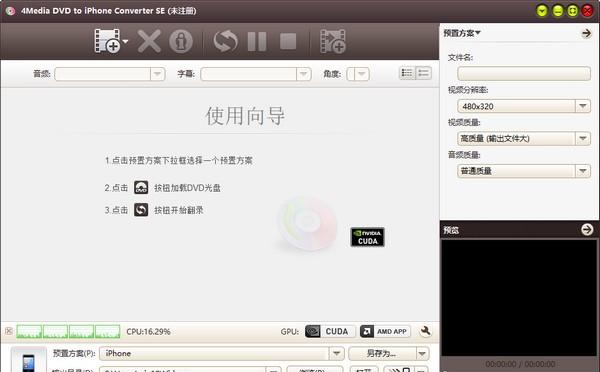This screenshot has height=372, width=600.
Task: Click the GPU: label
Action: coord(290,332)
